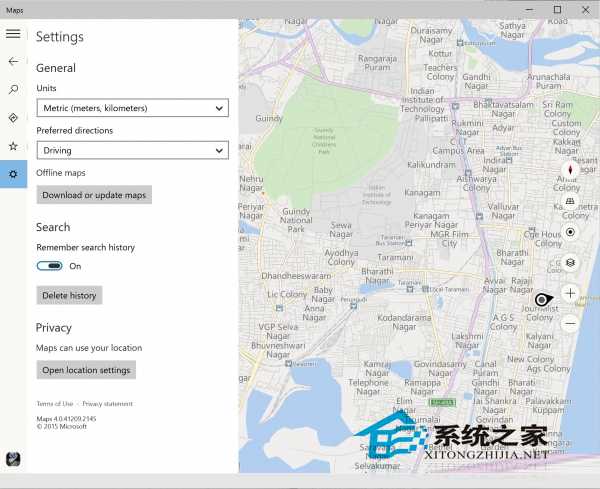The image size is (600, 489).
Task: Zoom in with the plus button
Action: click(x=570, y=293)
